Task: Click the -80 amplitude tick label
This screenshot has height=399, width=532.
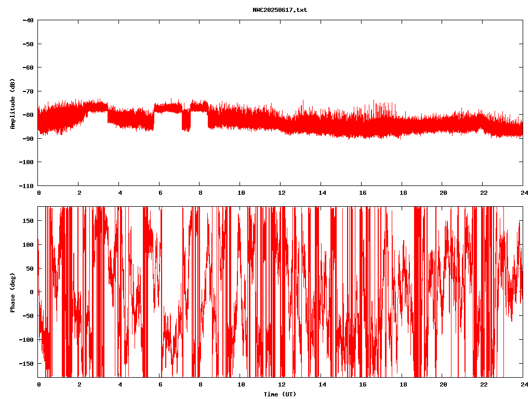Action: click(28, 115)
